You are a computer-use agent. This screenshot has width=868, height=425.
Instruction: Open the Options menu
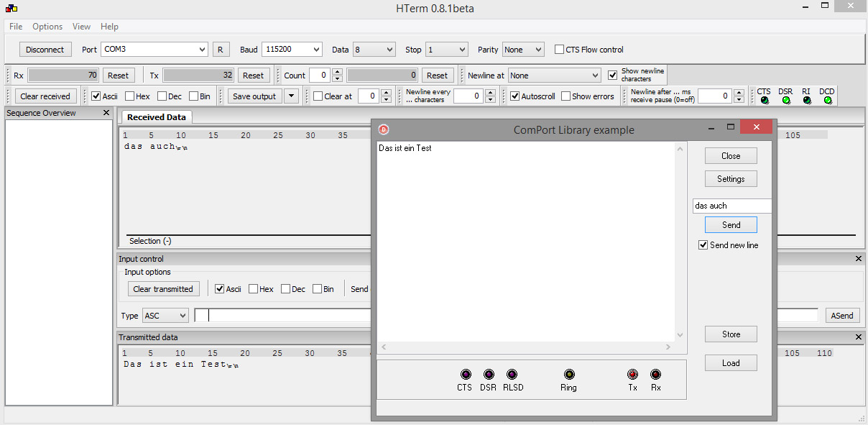click(x=47, y=27)
